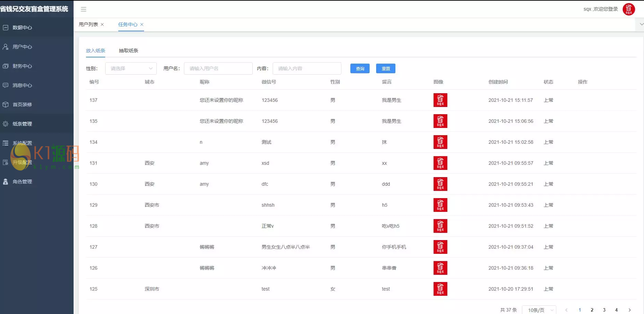The height and width of the screenshot is (314, 644).
Task: Click the hamburger menu collapse icon
Action: pyautogui.click(x=84, y=9)
